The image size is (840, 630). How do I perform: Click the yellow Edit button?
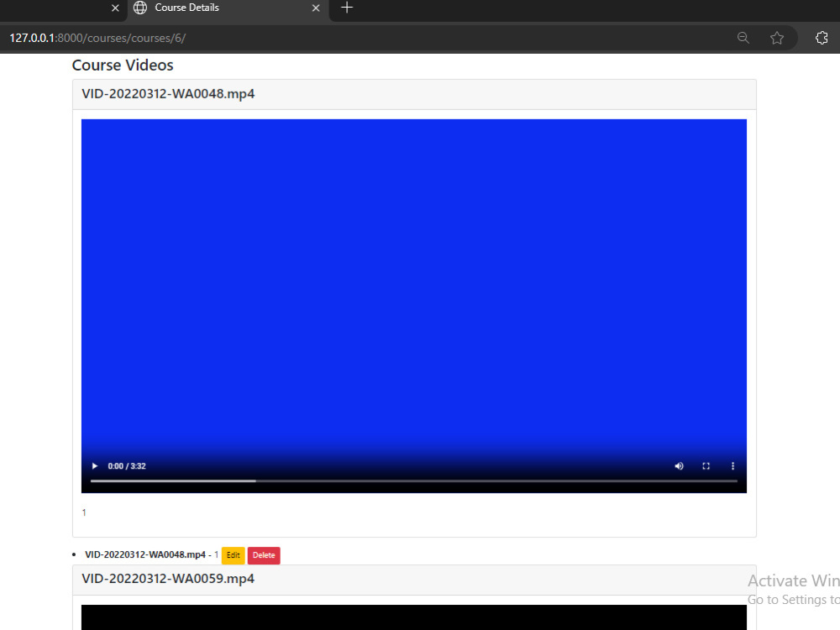[233, 555]
